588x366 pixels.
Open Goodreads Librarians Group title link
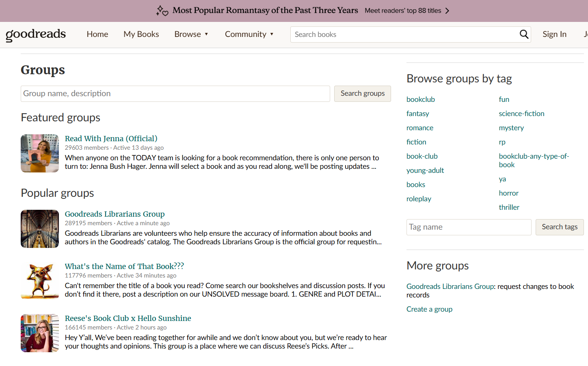pos(115,214)
